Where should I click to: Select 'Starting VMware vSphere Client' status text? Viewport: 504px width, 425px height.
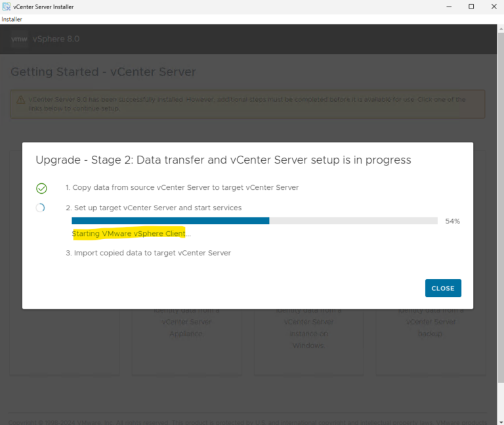[129, 234]
